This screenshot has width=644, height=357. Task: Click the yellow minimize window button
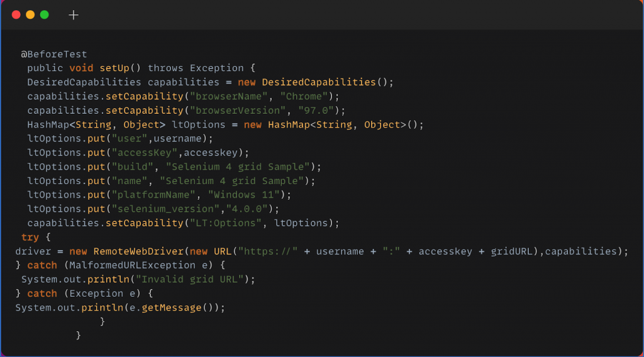[30, 14]
